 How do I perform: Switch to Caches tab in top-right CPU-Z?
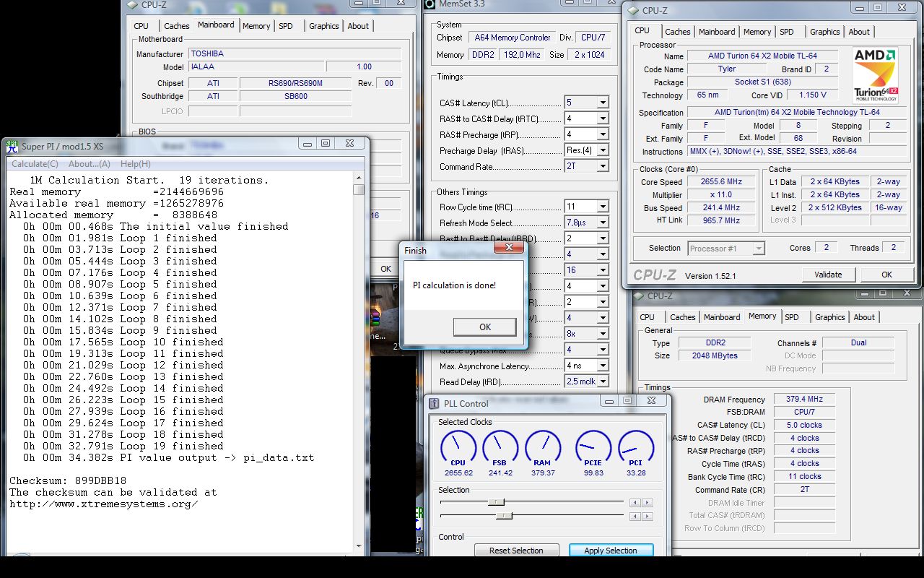click(x=677, y=32)
